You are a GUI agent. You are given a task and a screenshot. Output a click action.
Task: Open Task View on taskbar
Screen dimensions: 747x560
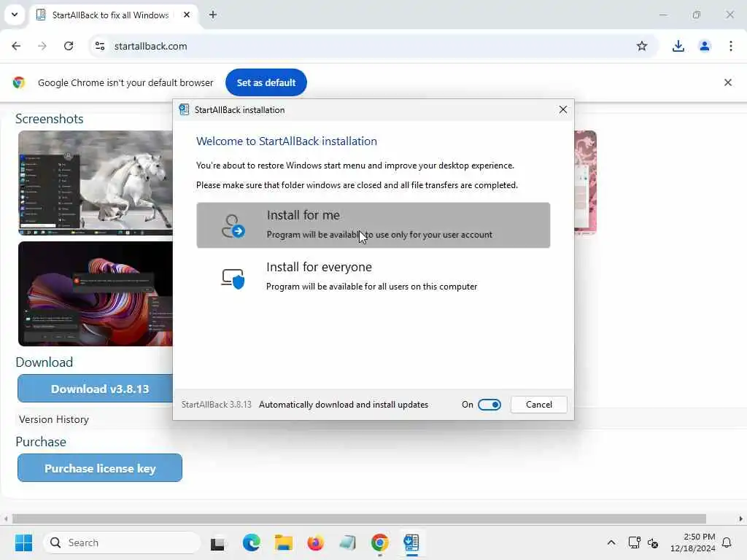tap(217, 542)
